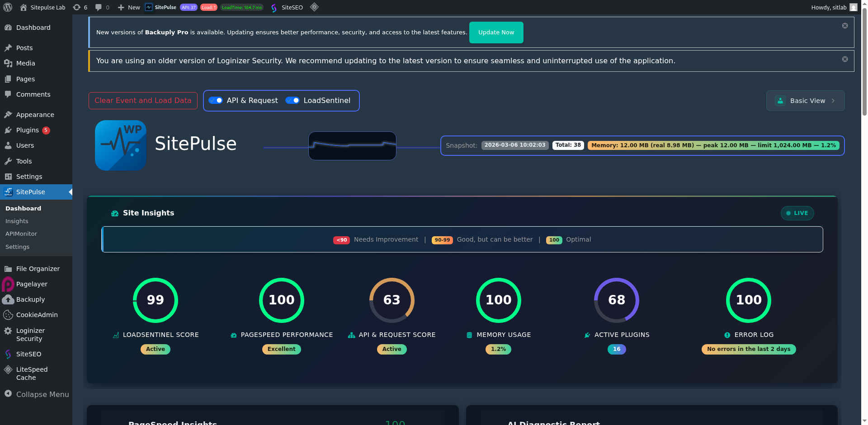Toggle the API & Request switch
The height and width of the screenshot is (425, 868).
pos(216,100)
